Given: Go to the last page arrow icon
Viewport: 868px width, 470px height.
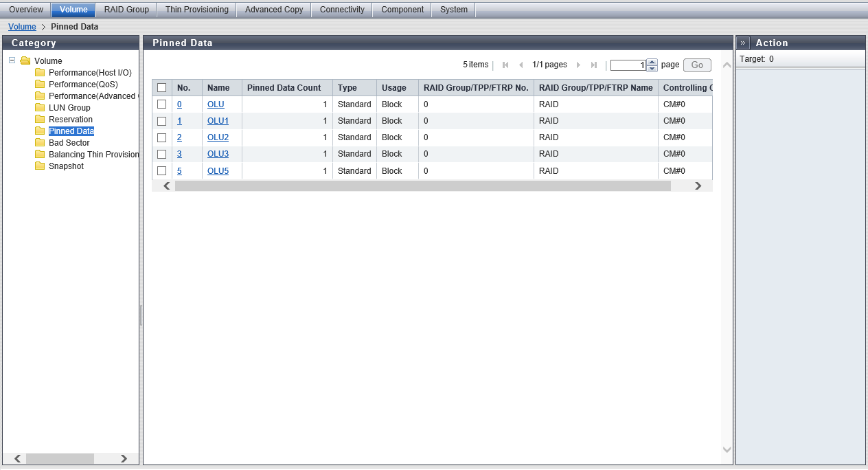Looking at the screenshot, I should pyautogui.click(x=594, y=65).
